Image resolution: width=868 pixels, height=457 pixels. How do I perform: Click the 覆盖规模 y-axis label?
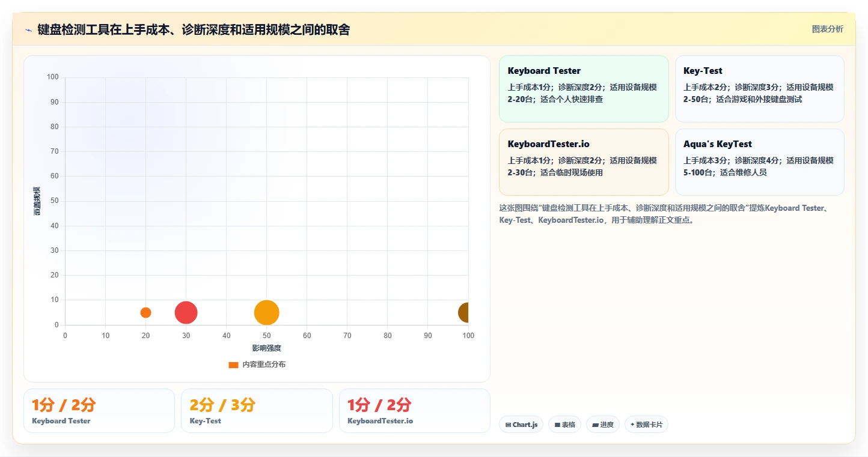tap(37, 201)
